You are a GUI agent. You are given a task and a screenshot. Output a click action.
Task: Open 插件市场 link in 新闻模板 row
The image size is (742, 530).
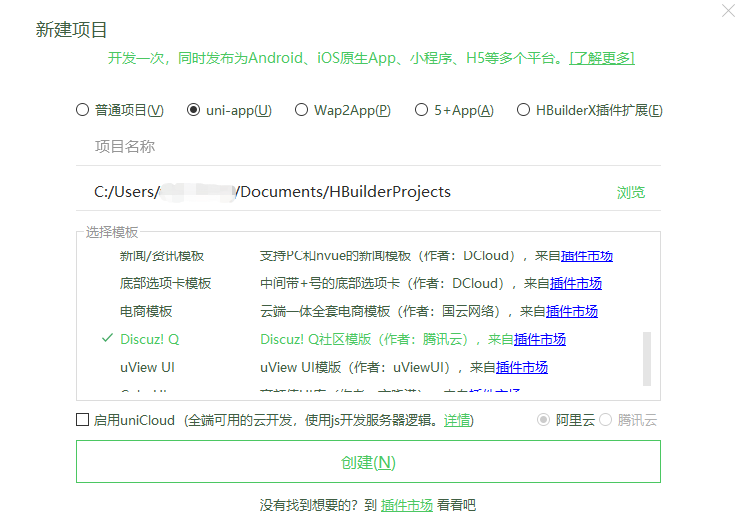tap(587, 256)
